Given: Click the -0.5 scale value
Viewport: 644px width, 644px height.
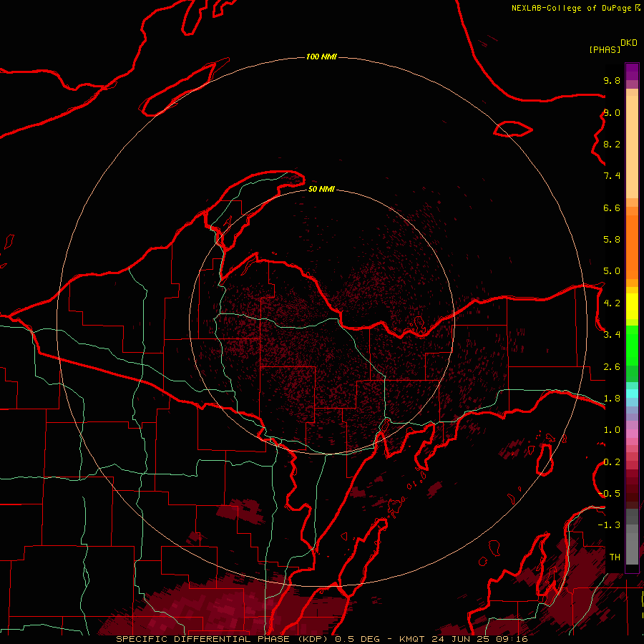Looking at the screenshot, I should click(x=610, y=494).
